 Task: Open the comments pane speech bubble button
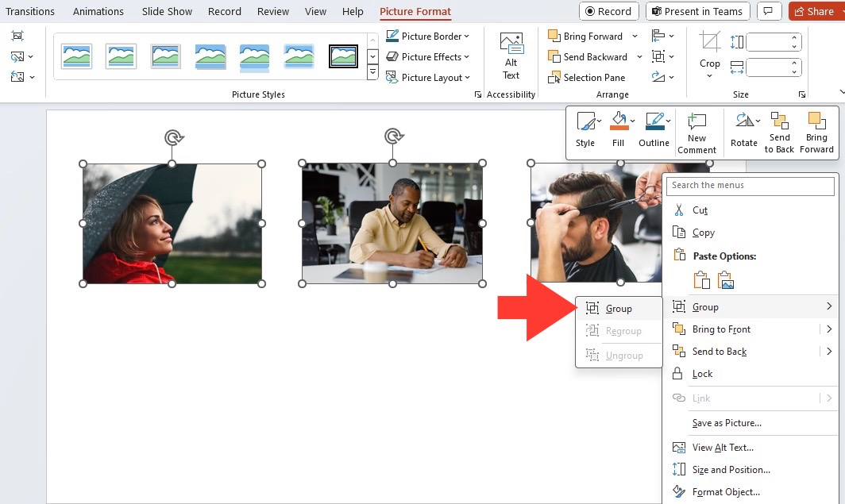pyautogui.click(x=769, y=11)
